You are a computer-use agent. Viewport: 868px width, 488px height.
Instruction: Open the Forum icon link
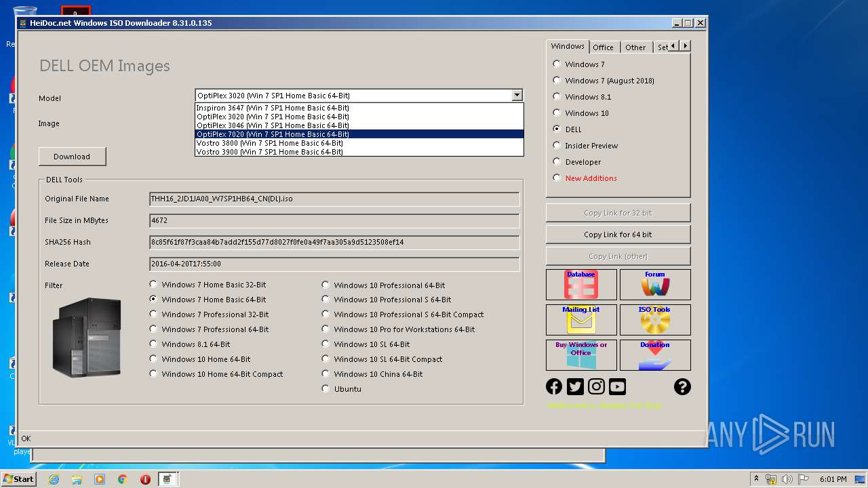[655, 285]
